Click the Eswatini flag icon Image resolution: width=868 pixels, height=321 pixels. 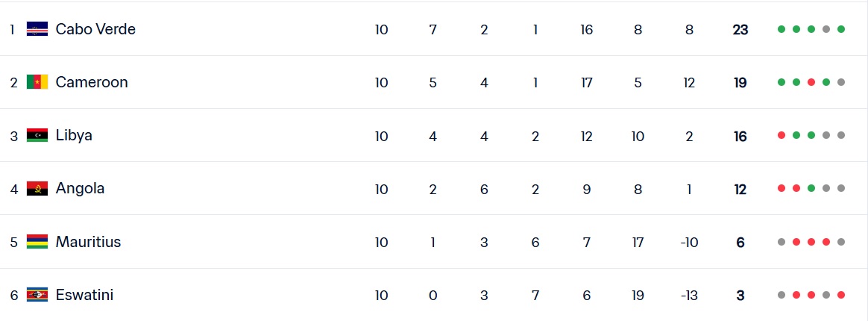37,295
